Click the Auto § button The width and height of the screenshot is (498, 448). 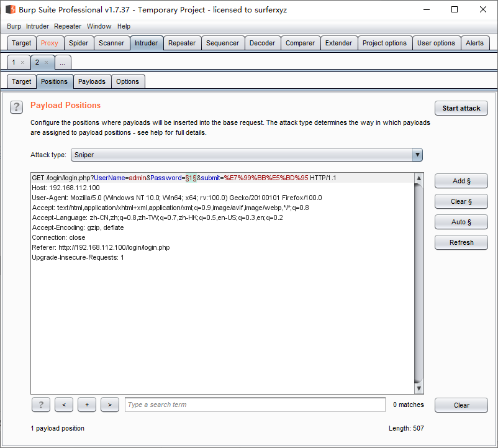(461, 222)
